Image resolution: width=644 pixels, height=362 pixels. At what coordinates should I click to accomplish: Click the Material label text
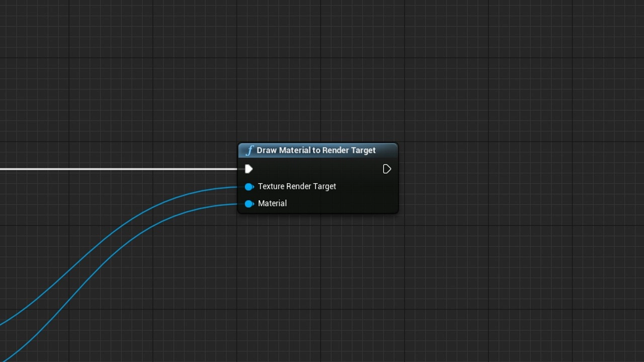coord(272,204)
